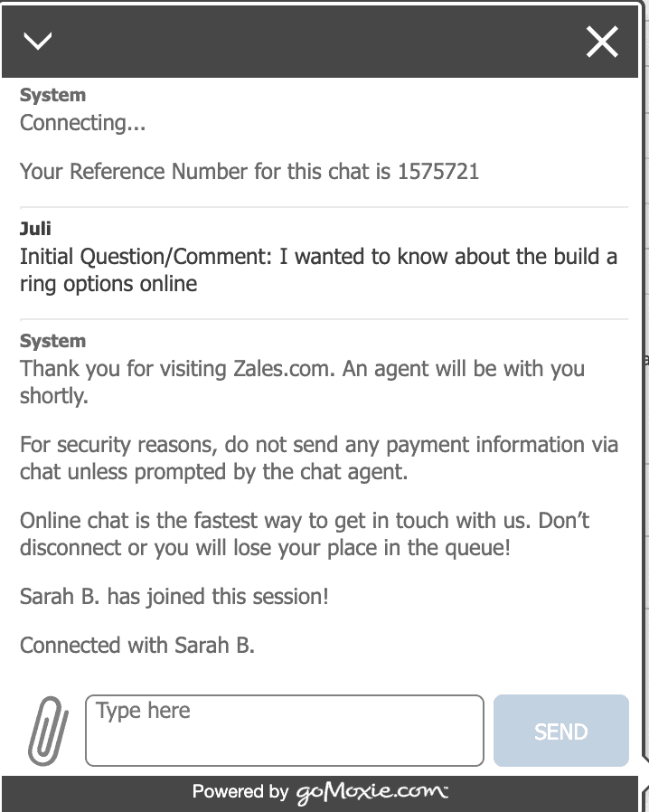Click Juli's build a ring question message
The image size is (649, 812).
pos(318,270)
